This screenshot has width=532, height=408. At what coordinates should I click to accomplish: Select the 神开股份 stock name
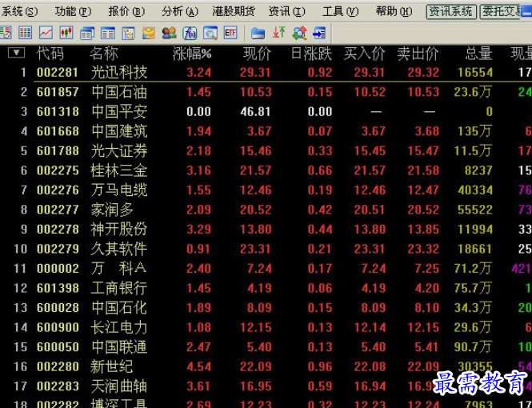(x=119, y=230)
